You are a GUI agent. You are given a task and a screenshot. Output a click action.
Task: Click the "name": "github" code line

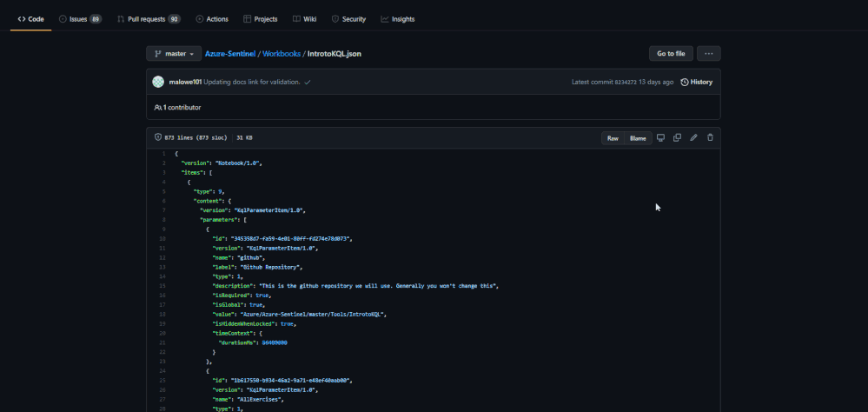tap(240, 257)
